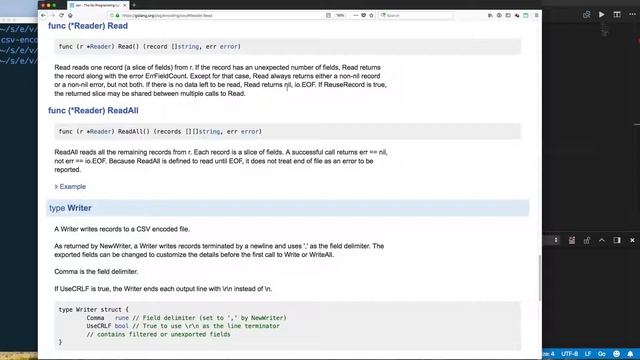Image resolution: width=640 pixels, height=360 pixels.
Task: Click the Pocket save icon
Action: click(x=363, y=15)
